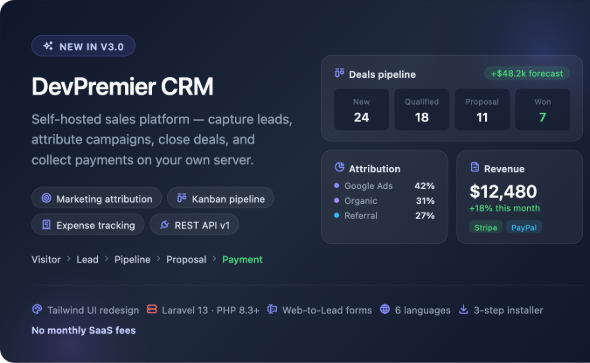The width and height of the screenshot is (590, 363).
Task: Click the No monthly SaaS fees text
Action: click(84, 330)
